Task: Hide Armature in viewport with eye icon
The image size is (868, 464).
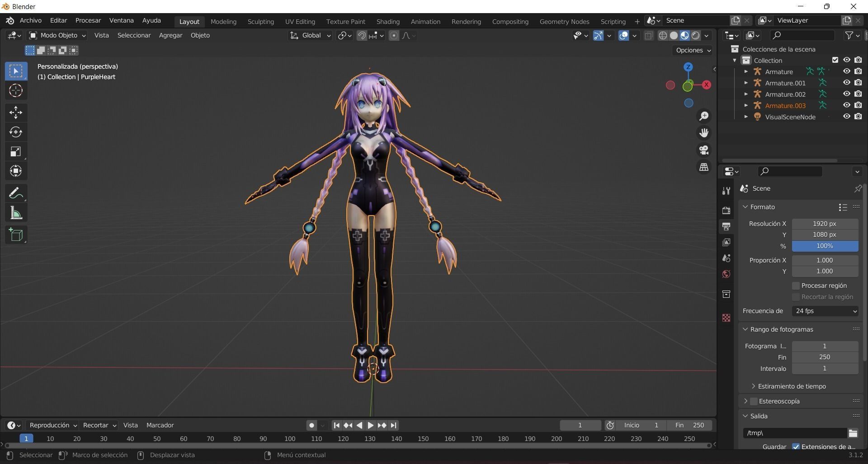Action: point(847,71)
